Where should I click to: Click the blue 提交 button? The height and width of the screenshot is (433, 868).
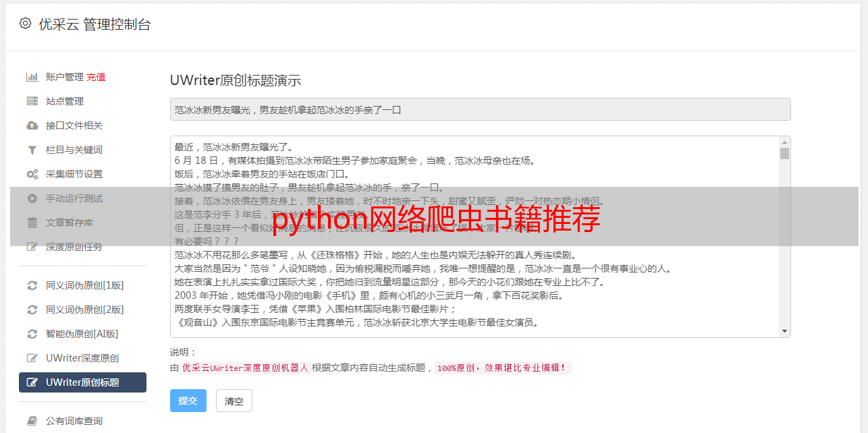click(x=188, y=401)
